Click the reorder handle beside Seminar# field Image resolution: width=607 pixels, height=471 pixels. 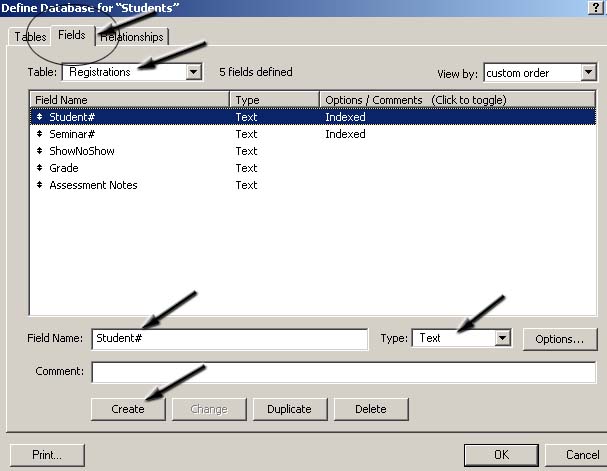pyautogui.click(x=39, y=134)
